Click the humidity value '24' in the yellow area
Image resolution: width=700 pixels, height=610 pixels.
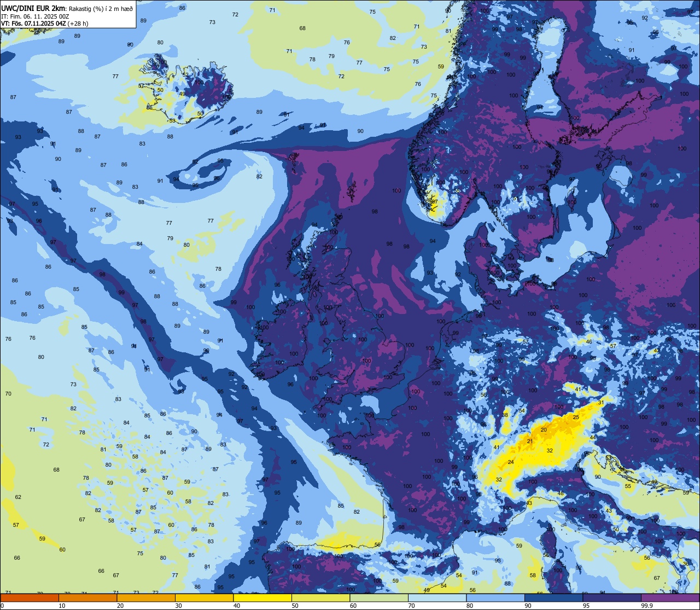tap(511, 462)
